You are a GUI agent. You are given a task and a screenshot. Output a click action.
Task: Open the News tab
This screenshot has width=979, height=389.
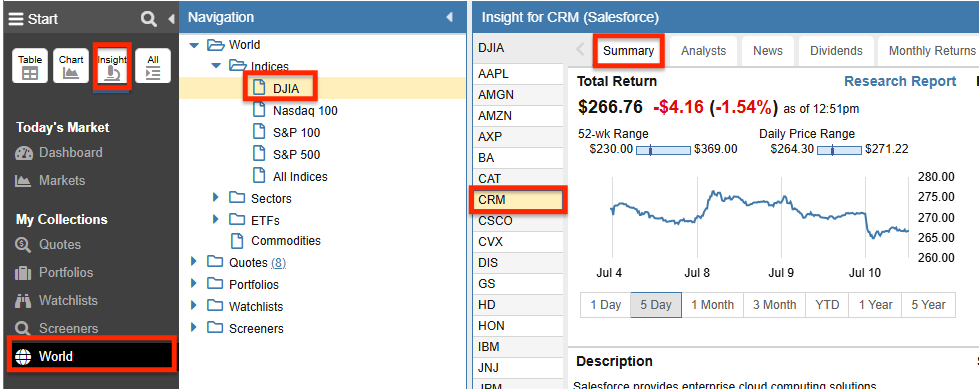click(767, 51)
